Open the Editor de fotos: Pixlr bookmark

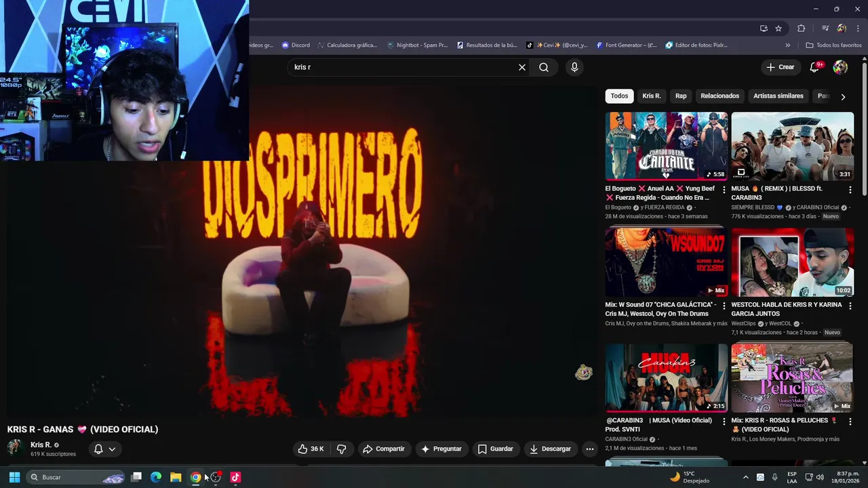point(696,45)
